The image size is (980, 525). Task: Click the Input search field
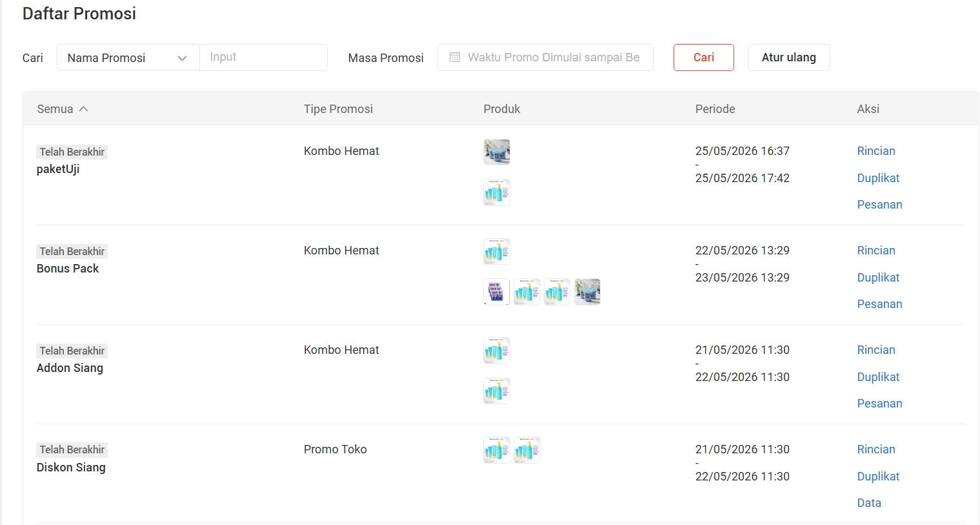click(263, 57)
